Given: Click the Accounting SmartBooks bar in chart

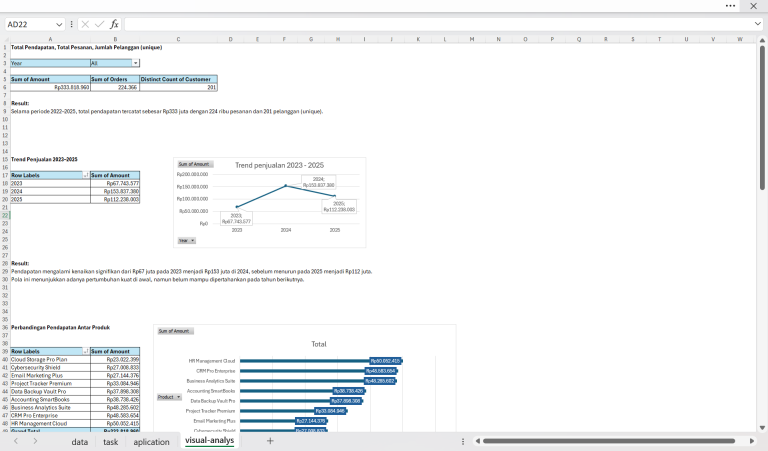Looking at the screenshot, I should point(302,391).
